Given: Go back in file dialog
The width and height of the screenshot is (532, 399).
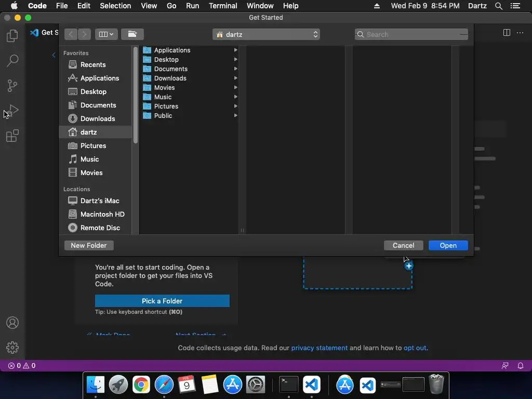Looking at the screenshot, I should pyautogui.click(x=71, y=34).
